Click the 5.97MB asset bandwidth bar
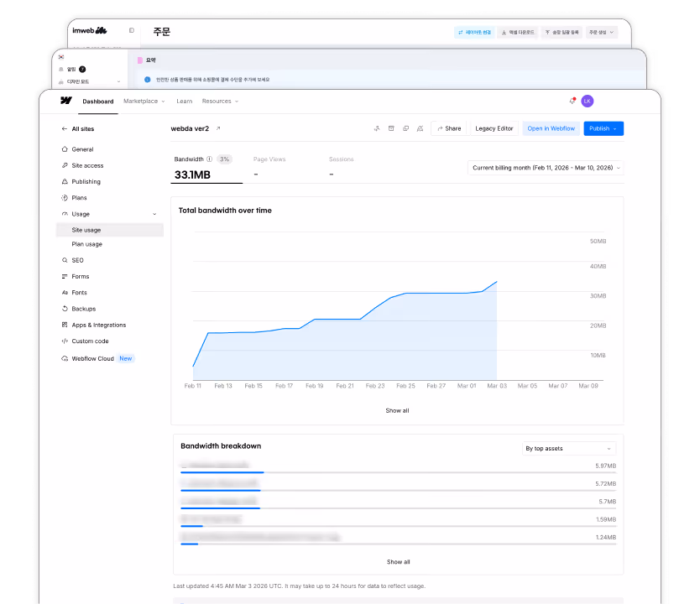This screenshot has width=700, height=604. pos(398,472)
